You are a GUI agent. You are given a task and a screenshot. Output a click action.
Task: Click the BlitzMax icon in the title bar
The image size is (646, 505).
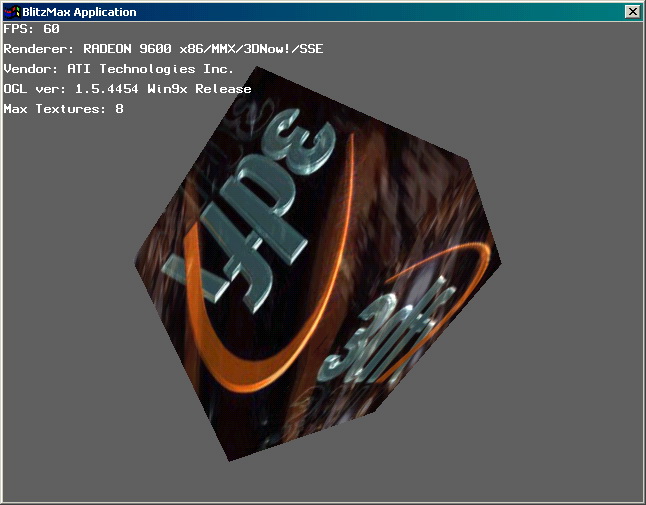pyautogui.click(x=12, y=12)
